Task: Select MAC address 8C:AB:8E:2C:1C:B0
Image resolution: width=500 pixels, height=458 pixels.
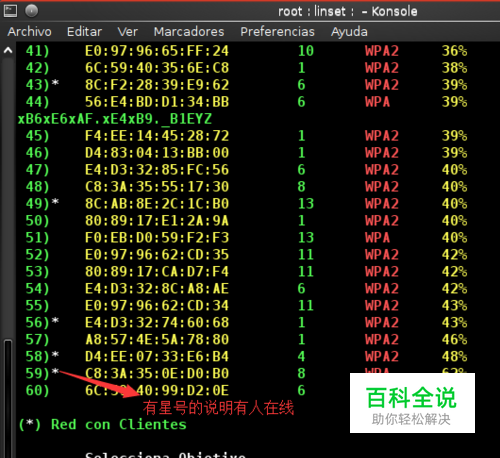Action: click(157, 204)
